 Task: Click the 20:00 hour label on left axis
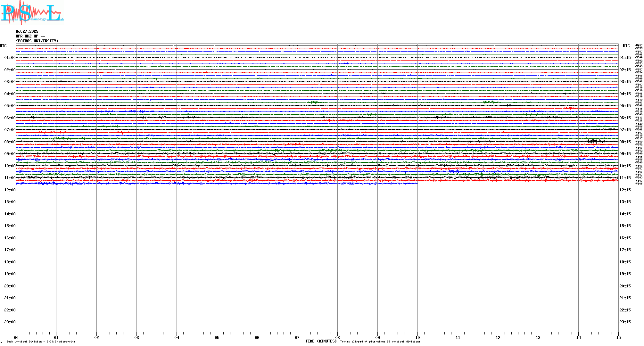(x=10, y=286)
